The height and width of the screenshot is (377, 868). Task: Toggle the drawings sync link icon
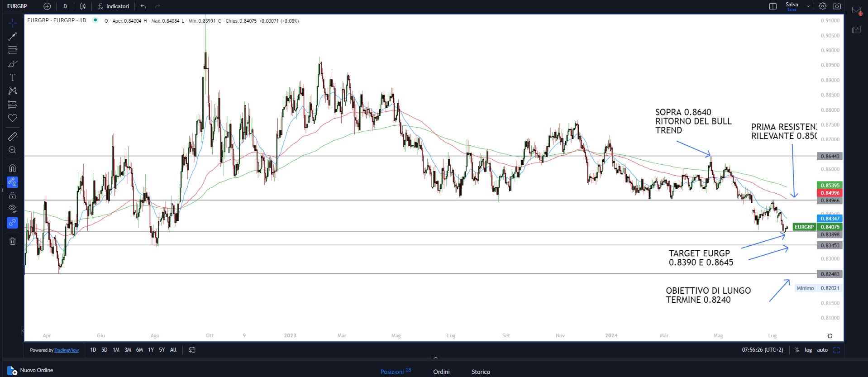click(13, 223)
